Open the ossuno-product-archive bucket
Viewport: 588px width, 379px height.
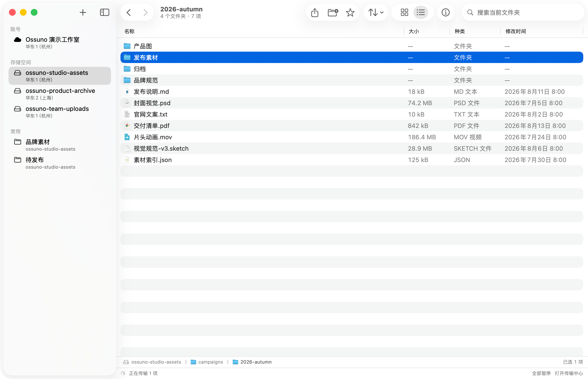click(x=60, y=94)
